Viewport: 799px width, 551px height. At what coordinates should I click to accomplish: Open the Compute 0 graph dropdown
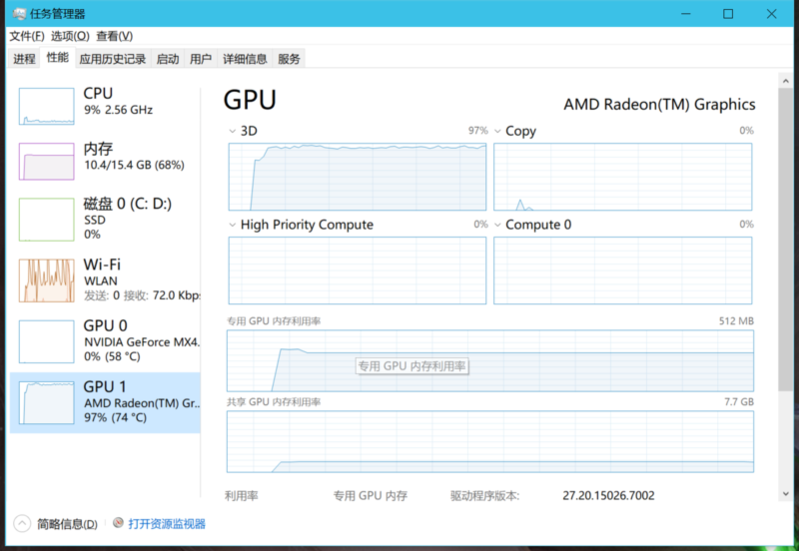pyautogui.click(x=498, y=225)
